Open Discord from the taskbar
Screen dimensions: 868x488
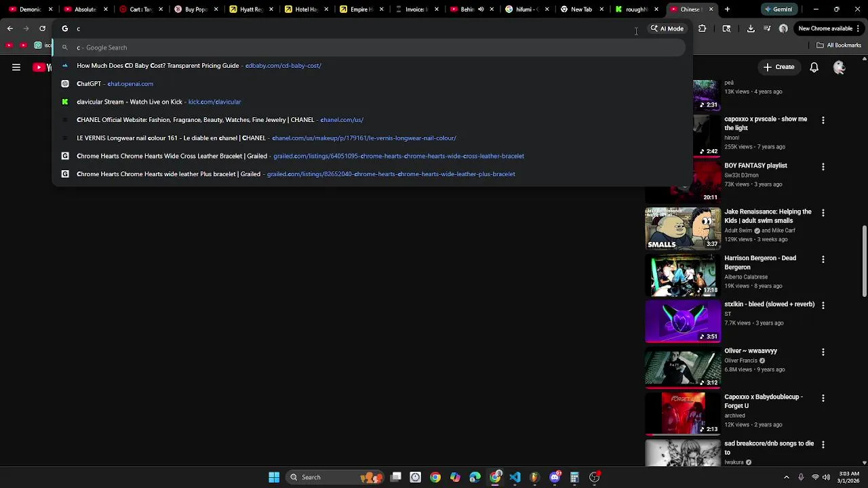555,477
